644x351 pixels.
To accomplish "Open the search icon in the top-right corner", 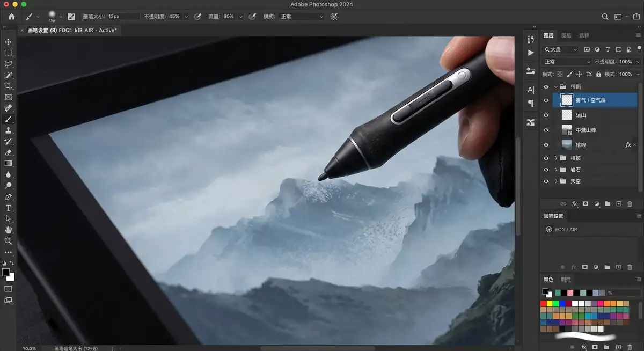I will (605, 17).
